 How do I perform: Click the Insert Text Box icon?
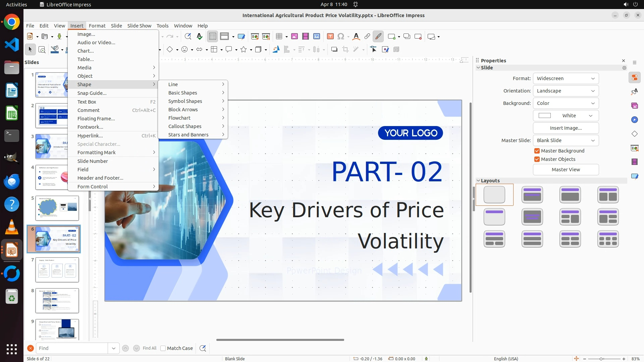pyautogui.click(x=330, y=37)
